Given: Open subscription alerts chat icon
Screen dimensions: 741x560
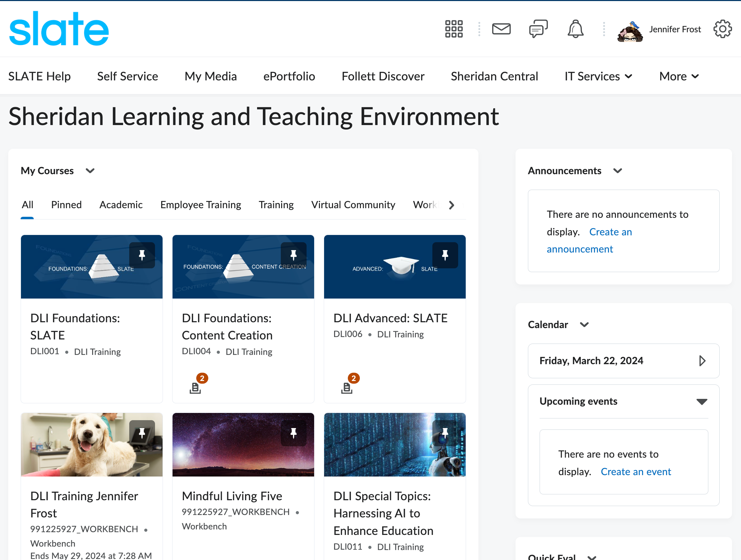Looking at the screenshot, I should click(x=538, y=29).
